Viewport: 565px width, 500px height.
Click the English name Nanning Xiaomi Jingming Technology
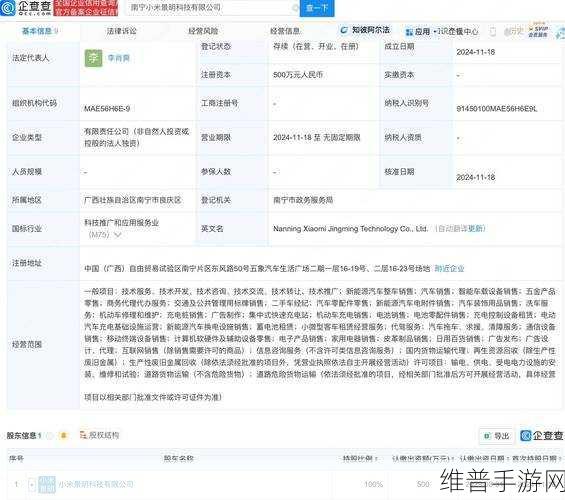[x=350, y=229]
